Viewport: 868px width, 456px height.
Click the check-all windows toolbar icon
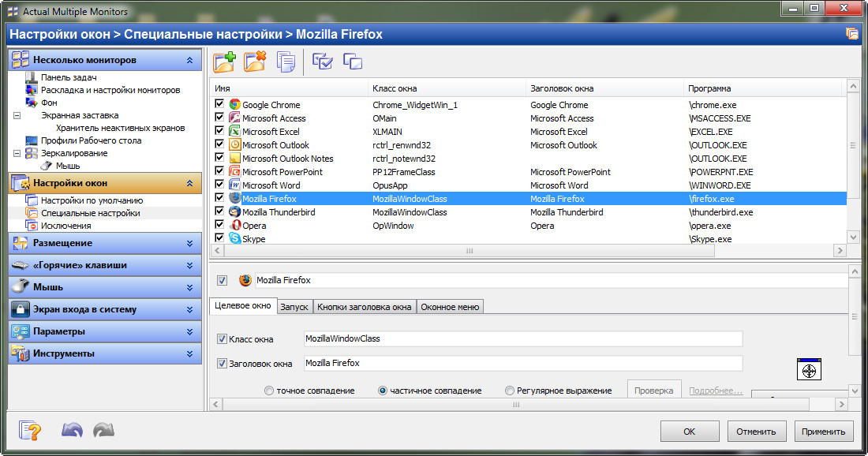click(x=322, y=61)
